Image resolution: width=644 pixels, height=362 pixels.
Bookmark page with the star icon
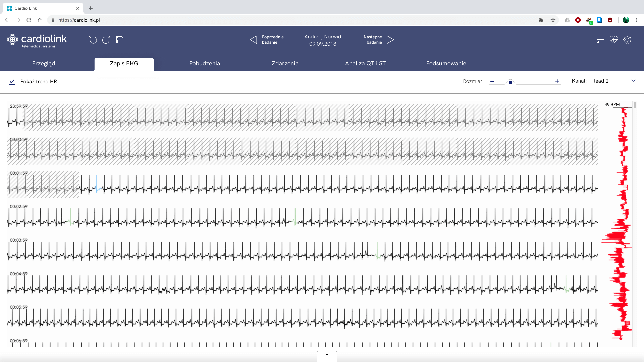pyautogui.click(x=553, y=20)
